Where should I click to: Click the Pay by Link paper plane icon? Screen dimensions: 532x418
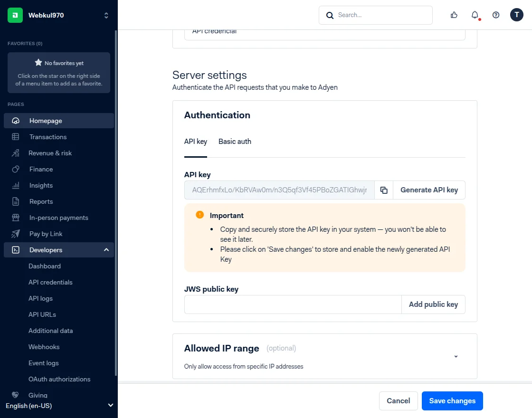(16, 234)
